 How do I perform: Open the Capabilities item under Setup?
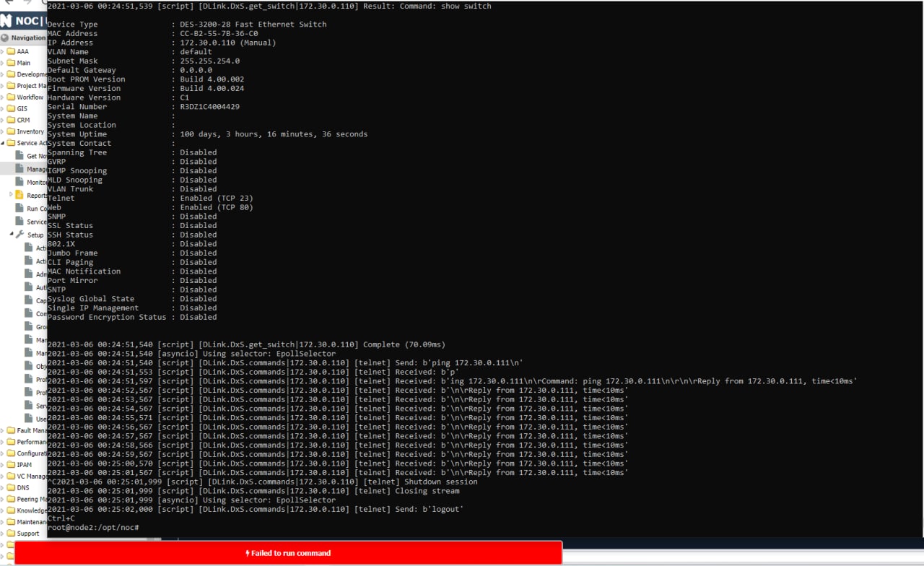(x=35, y=300)
